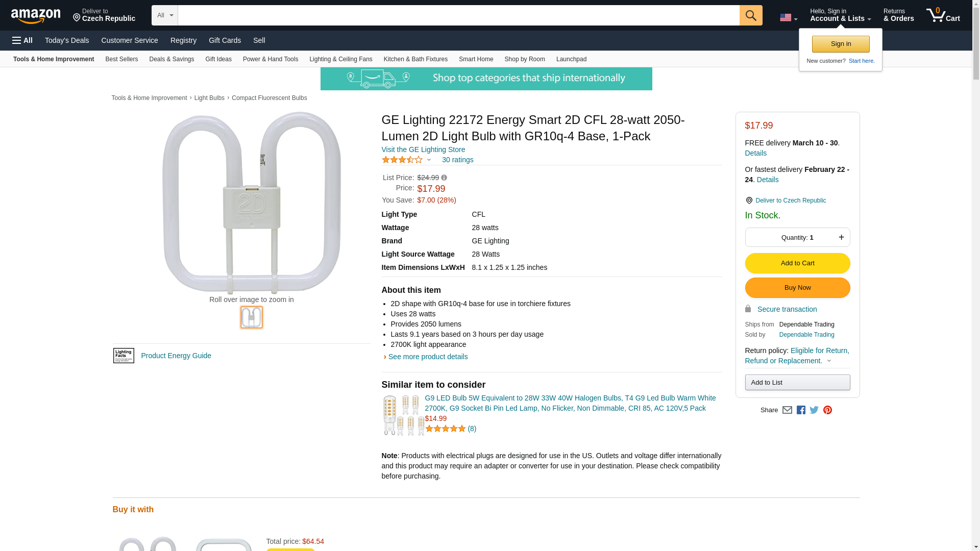Share on Pinterest icon

click(827, 410)
